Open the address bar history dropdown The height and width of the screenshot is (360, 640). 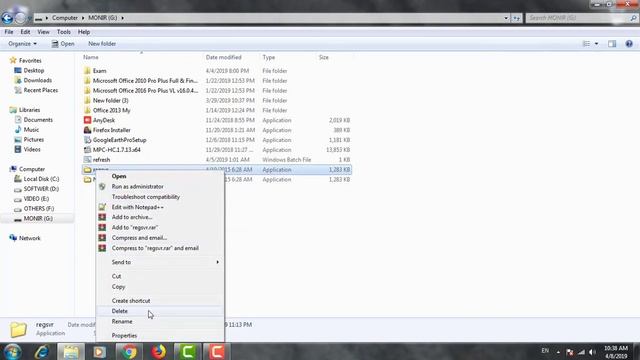[x=506, y=18]
